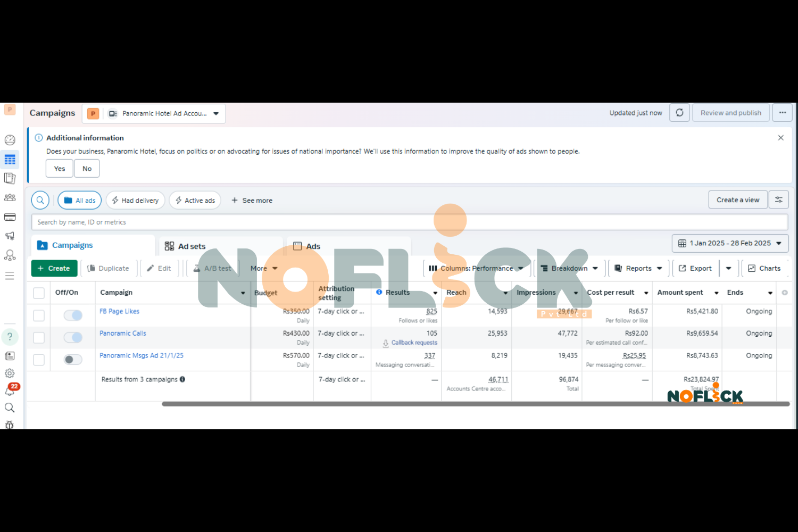Click the Edit button

pyautogui.click(x=159, y=268)
